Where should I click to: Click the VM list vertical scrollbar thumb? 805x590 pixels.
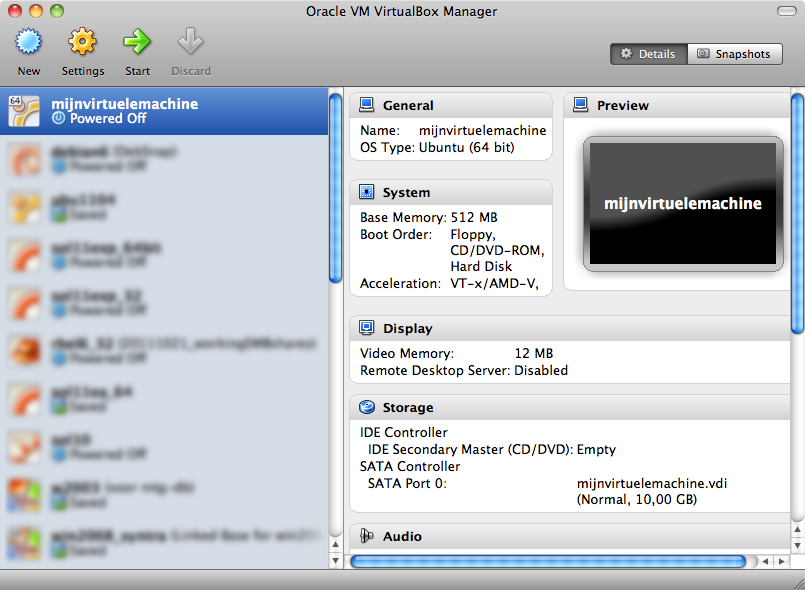pyautogui.click(x=335, y=188)
